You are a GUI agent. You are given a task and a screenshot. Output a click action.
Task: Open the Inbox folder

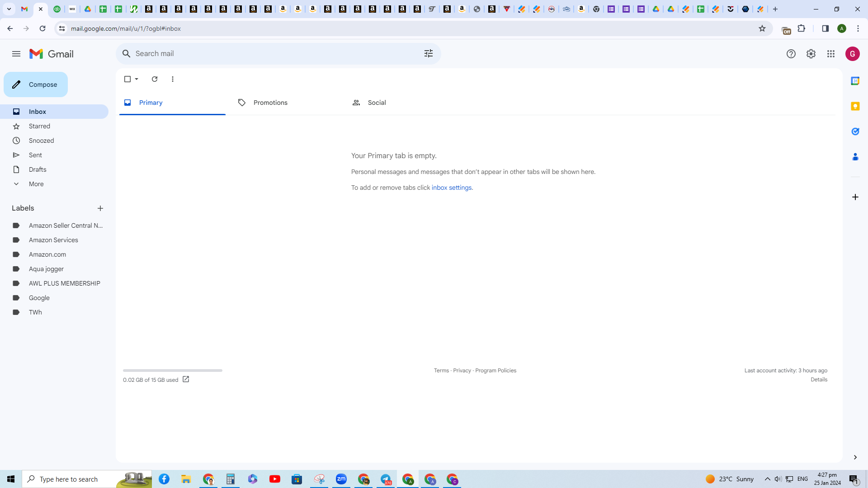click(54, 112)
